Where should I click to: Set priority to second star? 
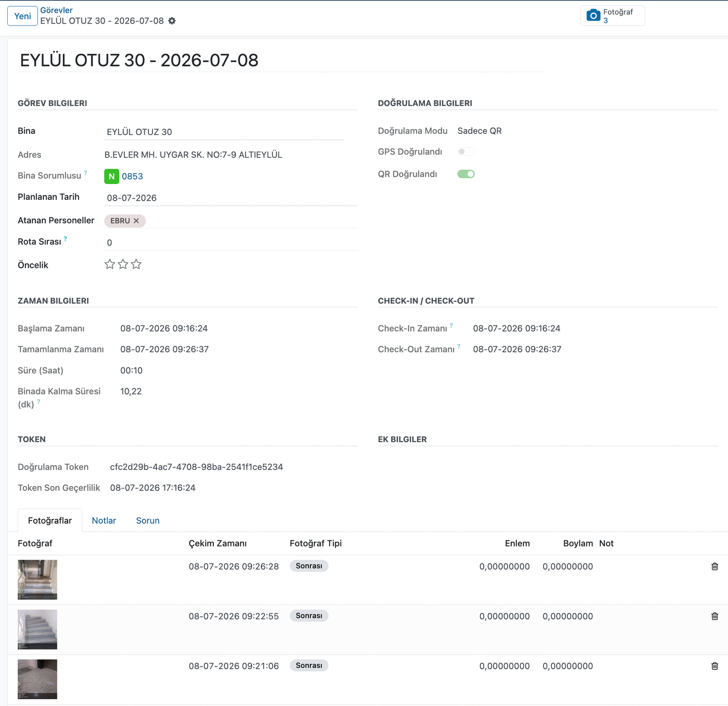[x=123, y=264]
